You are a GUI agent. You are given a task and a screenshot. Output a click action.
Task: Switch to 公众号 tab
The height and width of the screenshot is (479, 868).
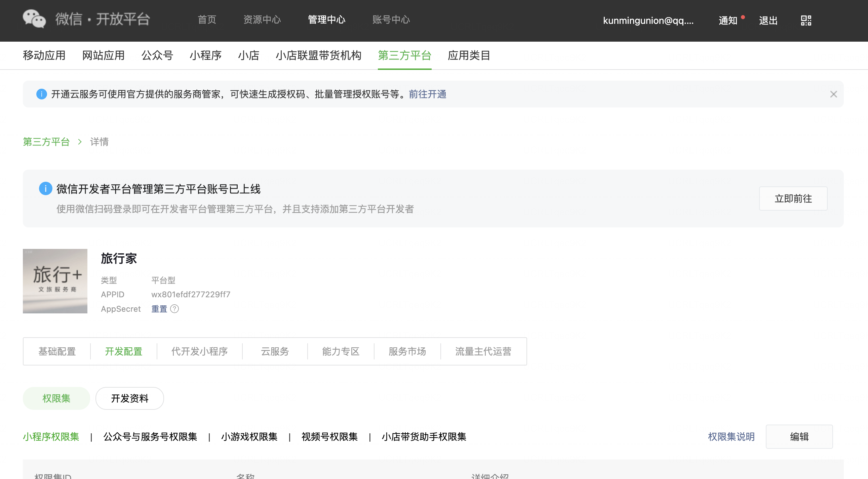coord(157,55)
